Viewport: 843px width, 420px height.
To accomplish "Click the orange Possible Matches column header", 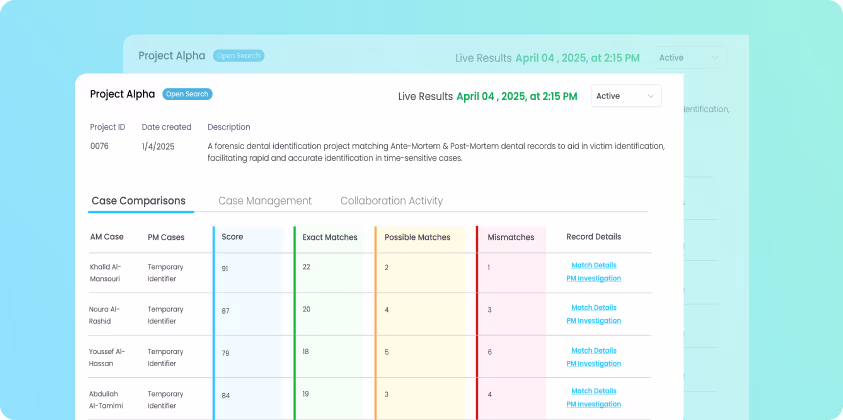I will tap(417, 237).
